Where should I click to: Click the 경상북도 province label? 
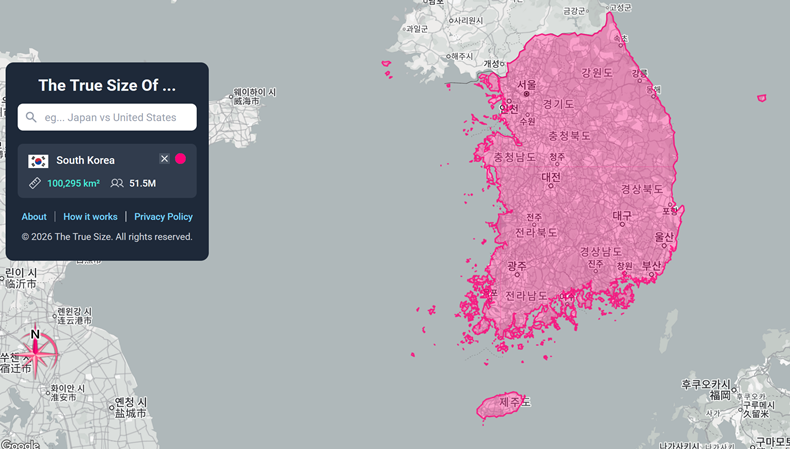tap(642, 189)
